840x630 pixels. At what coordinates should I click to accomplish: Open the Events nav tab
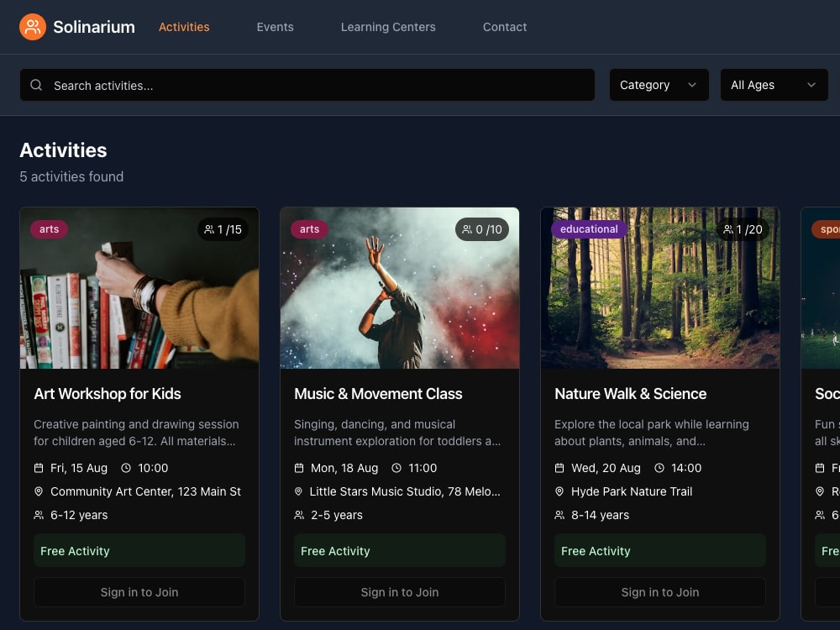tap(275, 27)
